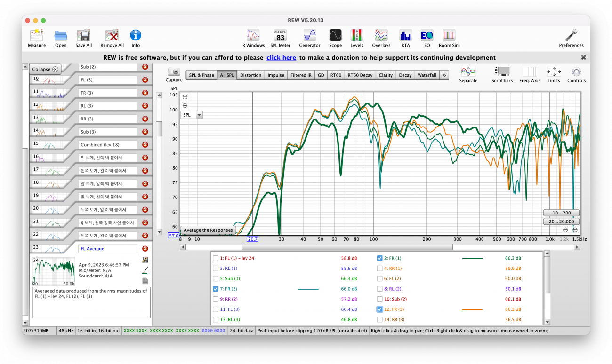This screenshot has height=364, width=612.
Task: Set range with 20 .. 20,000 button
Action: 561,222
